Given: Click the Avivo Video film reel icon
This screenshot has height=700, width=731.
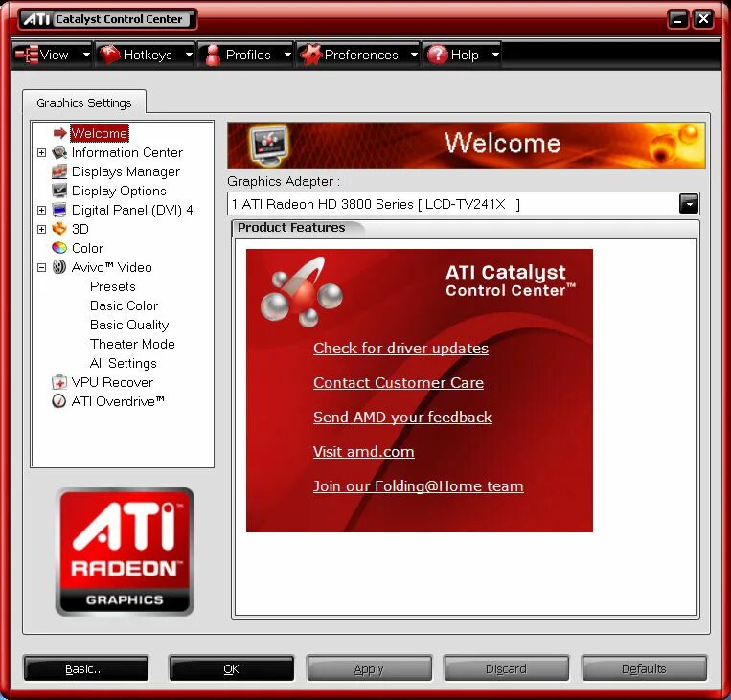Looking at the screenshot, I should 59,267.
